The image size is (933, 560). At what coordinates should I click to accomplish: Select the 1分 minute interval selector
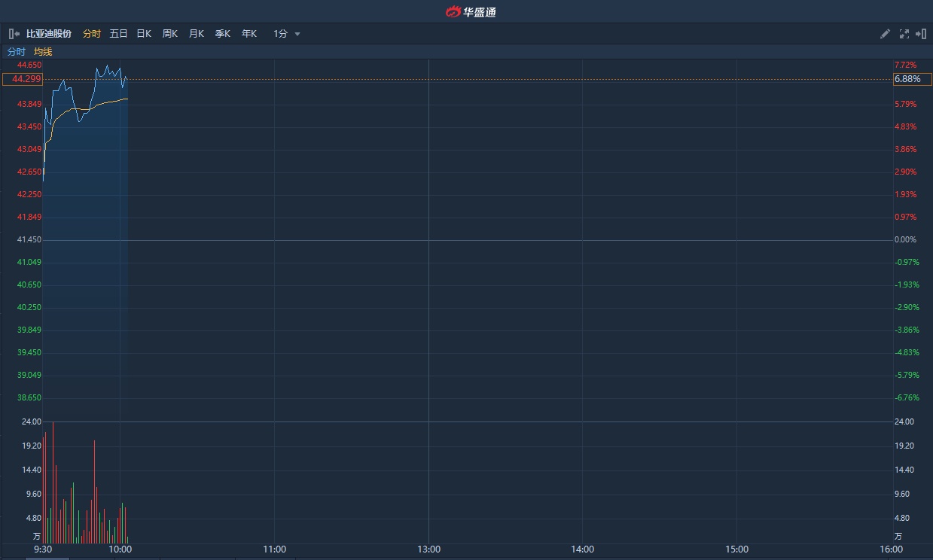[x=280, y=34]
